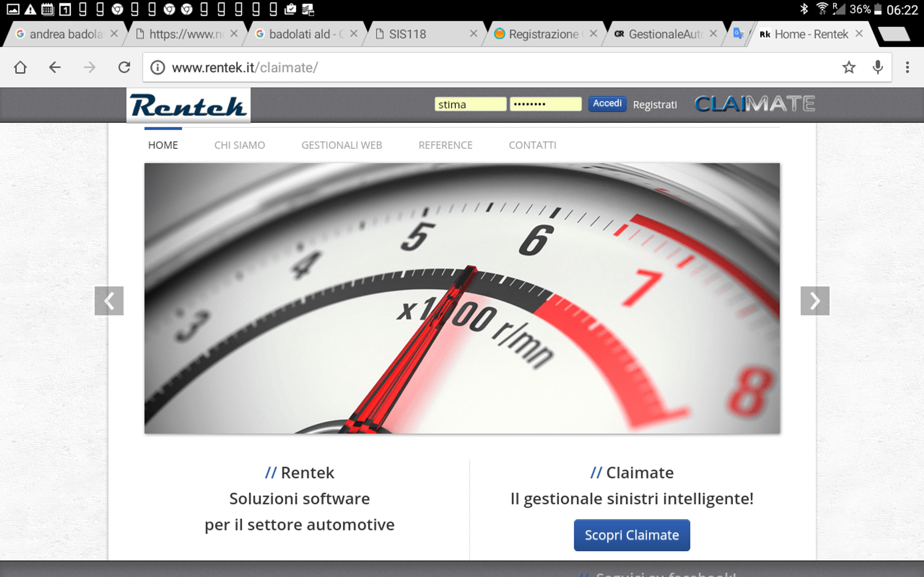Go back with the left arrow icon
Screen dimensions: 924x577
(x=55, y=68)
